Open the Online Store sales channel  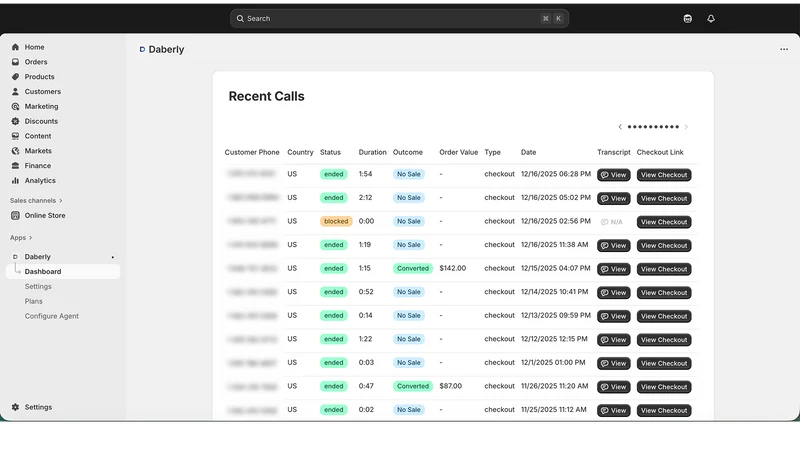(x=44, y=215)
